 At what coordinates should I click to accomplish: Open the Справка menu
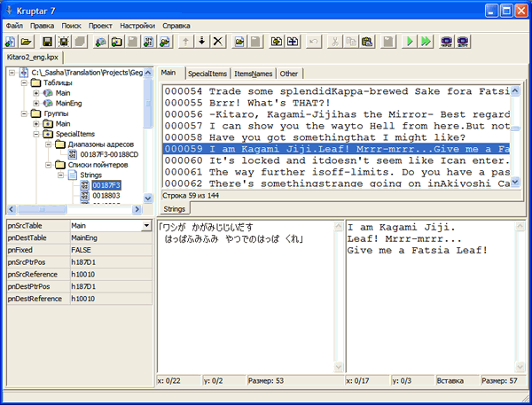tap(176, 26)
